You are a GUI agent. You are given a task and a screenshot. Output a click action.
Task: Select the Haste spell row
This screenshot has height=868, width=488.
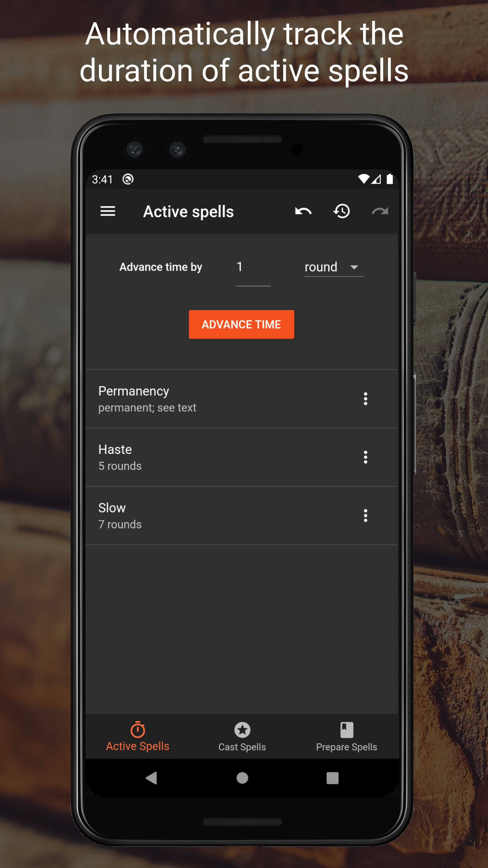coord(242,457)
